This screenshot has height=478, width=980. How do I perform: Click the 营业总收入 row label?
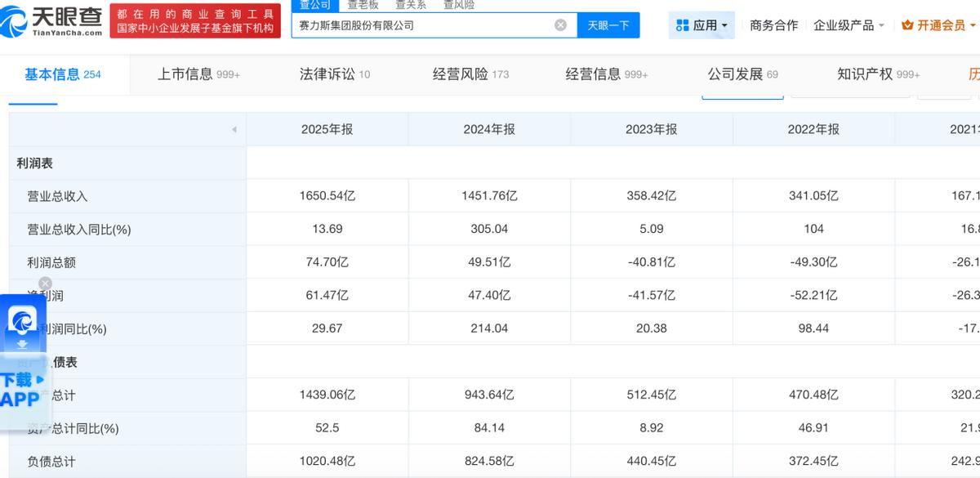pyautogui.click(x=57, y=196)
